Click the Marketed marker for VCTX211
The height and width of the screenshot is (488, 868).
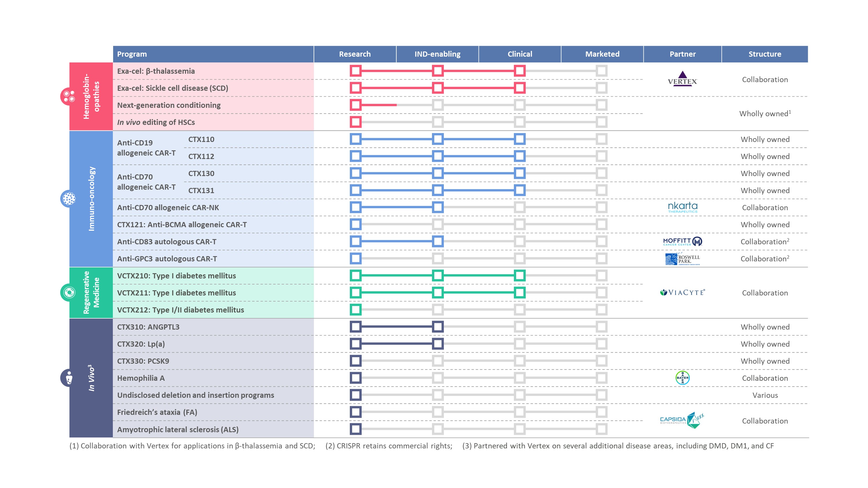[x=602, y=292]
